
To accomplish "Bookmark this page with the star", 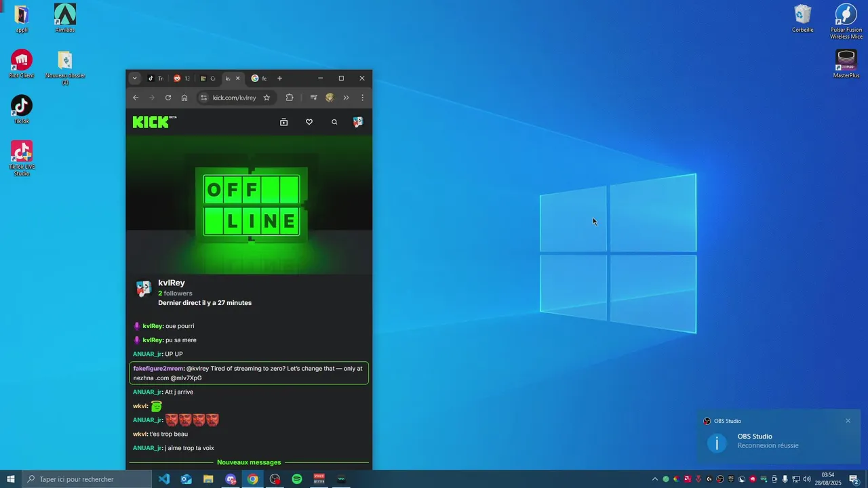I will click(x=267, y=98).
